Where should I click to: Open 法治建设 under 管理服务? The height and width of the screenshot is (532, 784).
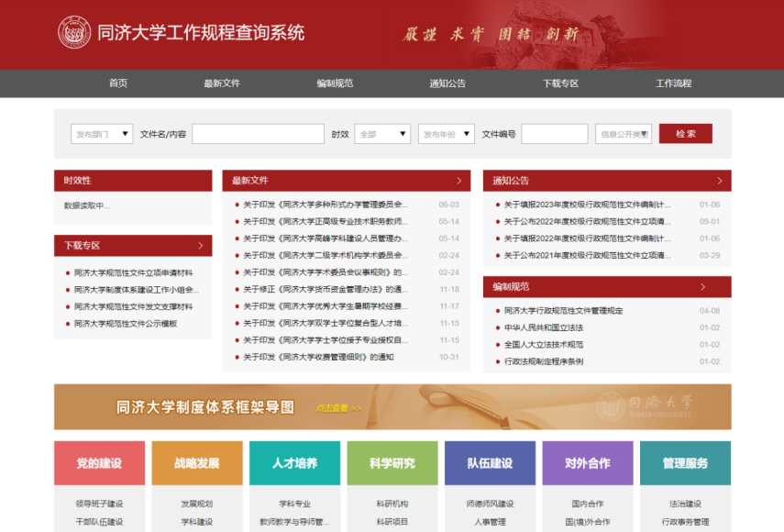coord(686,504)
